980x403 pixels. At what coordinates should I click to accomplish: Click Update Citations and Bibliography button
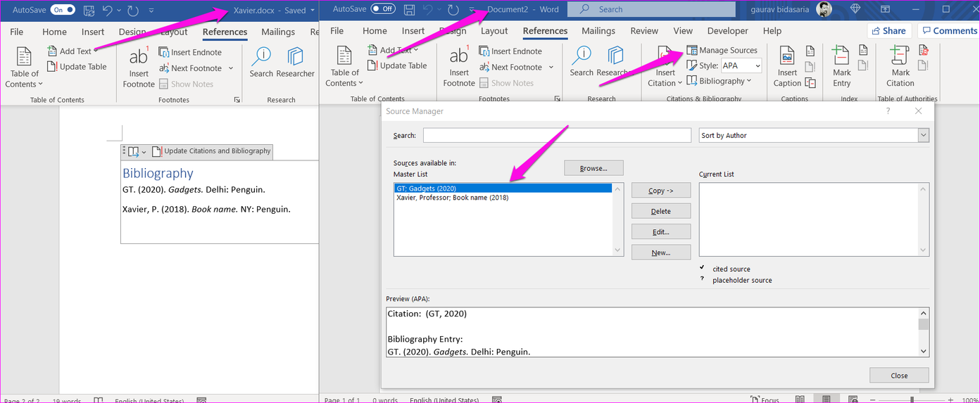(212, 151)
